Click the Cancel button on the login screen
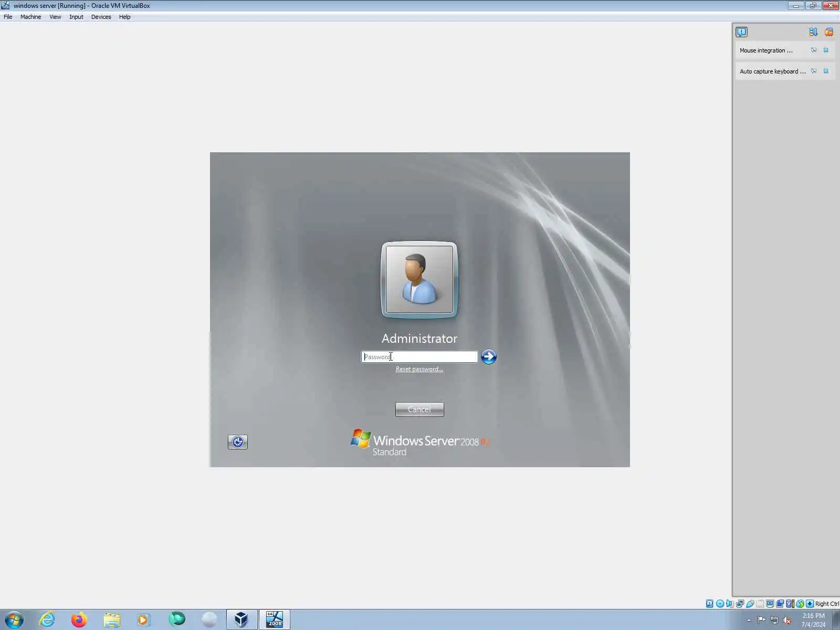The height and width of the screenshot is (630, 840). pos(419,409)
